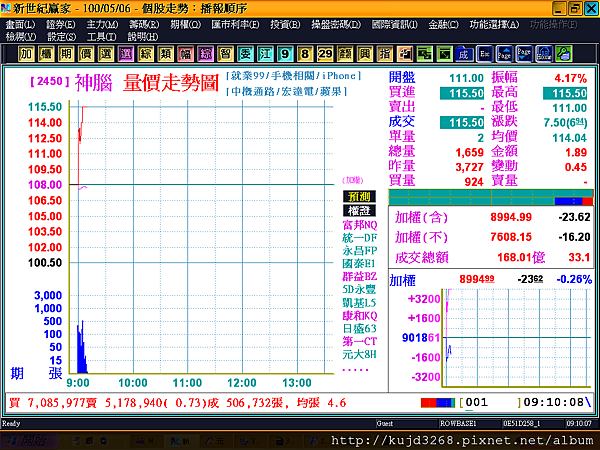Viewport: 600px width, 450px height.
Task: Open the 期權(O) menu
Action: click(x=185, y=25)
